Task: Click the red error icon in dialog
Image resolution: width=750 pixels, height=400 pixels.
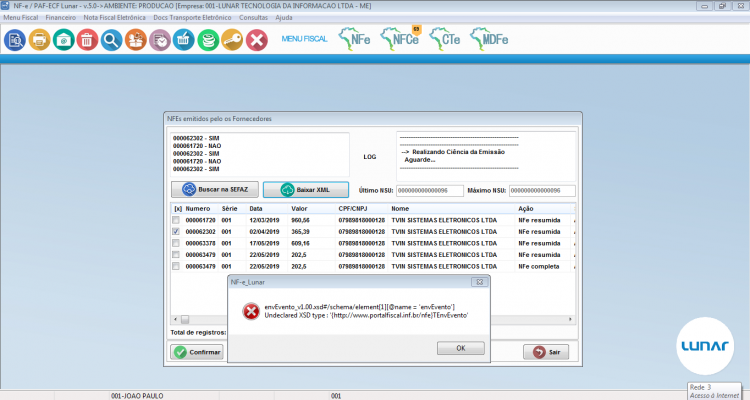Action: (x=251, y=311)
